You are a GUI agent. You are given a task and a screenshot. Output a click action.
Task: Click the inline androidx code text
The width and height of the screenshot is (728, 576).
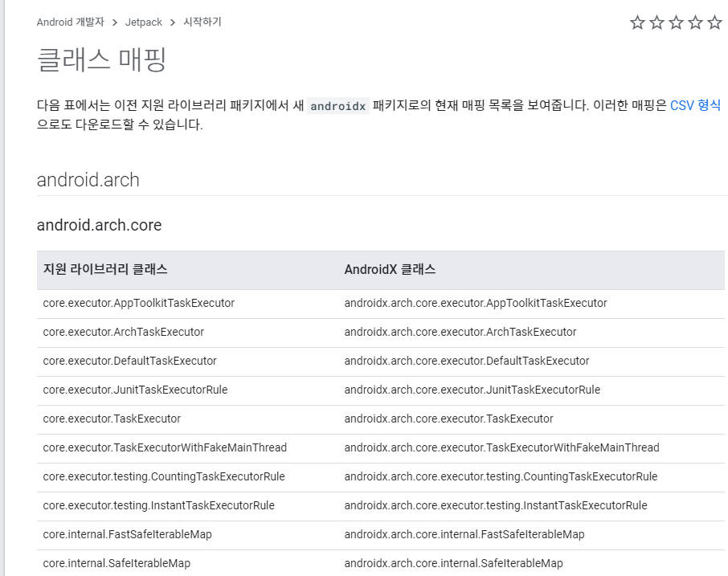pyautogui.click(x=338, y=106)
